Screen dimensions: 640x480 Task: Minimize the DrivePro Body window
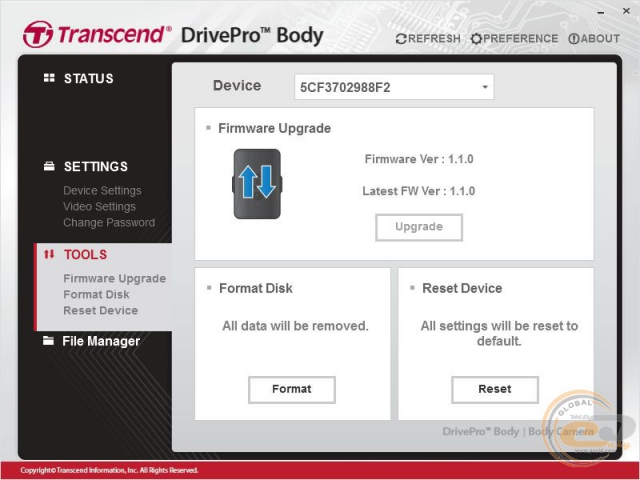click(600, 13)
